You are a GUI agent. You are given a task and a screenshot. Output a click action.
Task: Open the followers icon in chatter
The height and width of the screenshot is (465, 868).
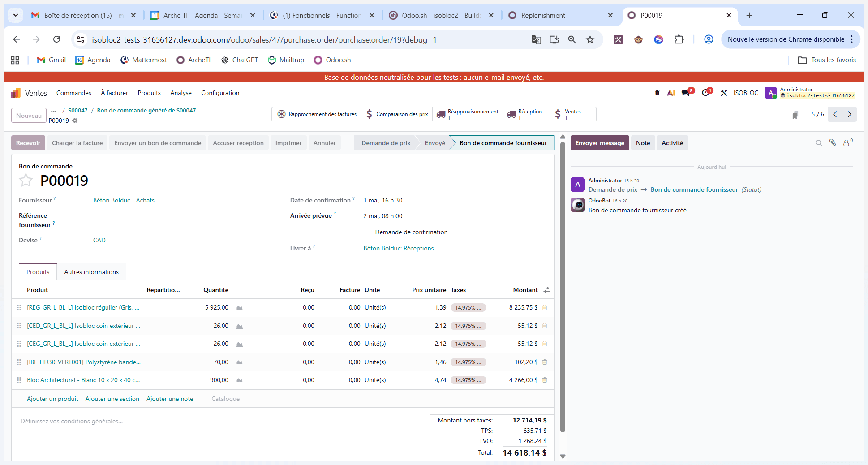coord(847,142)
